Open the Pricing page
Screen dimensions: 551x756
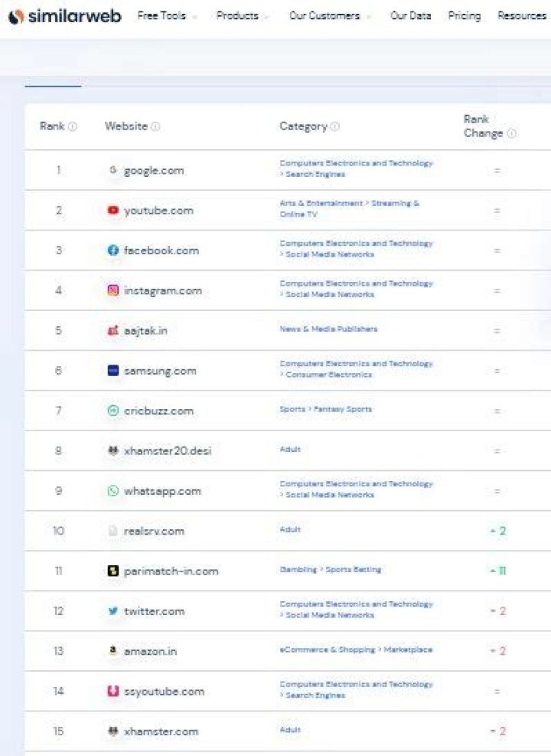coord(465,16)
